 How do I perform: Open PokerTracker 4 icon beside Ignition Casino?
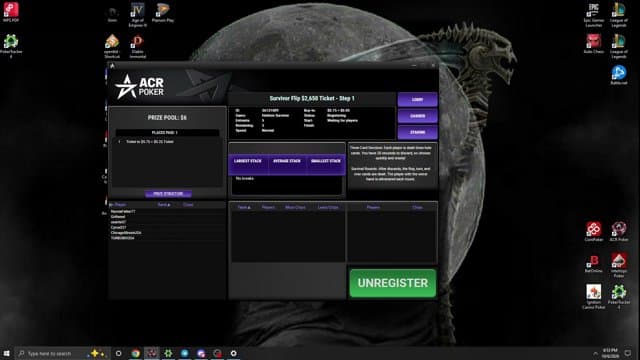[x=619, y=297]
